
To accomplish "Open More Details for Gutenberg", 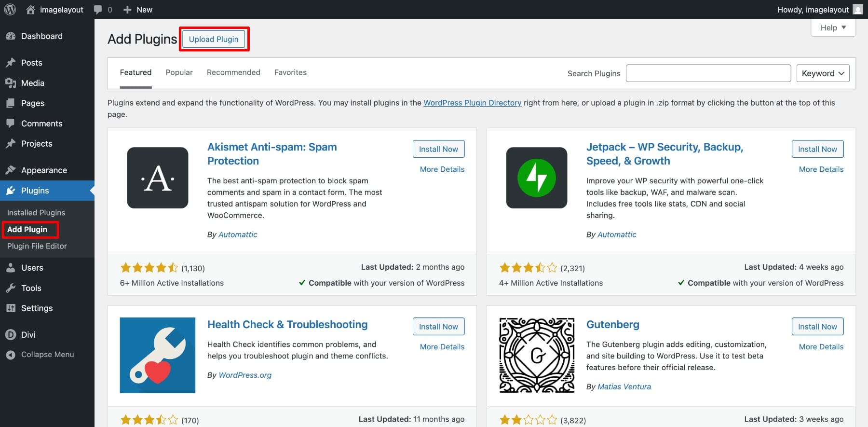I will tap(821, 347).
